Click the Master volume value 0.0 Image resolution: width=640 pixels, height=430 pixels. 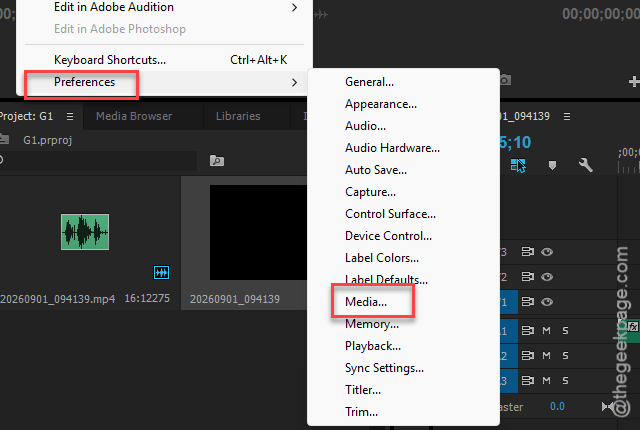point(557,407)
